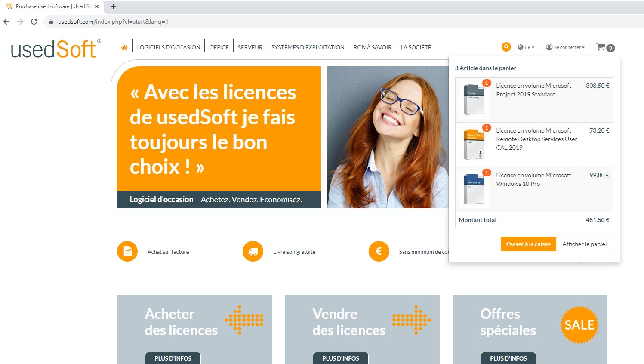Click the 99,80 € price
The height and width of the screenshot is (364, 644).
(x=599, y=175)
